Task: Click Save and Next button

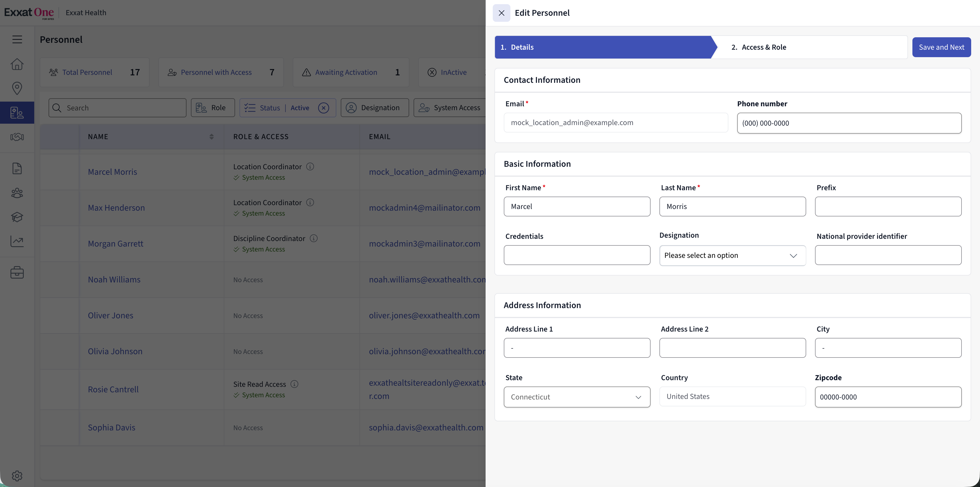Action: click(x=941, y=47)
